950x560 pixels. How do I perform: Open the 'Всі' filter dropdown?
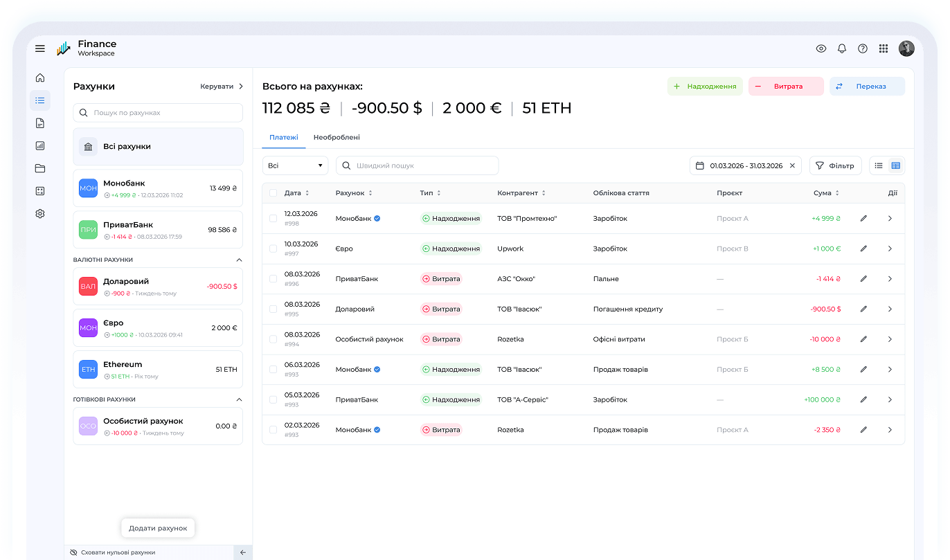(x=296, y=166)
